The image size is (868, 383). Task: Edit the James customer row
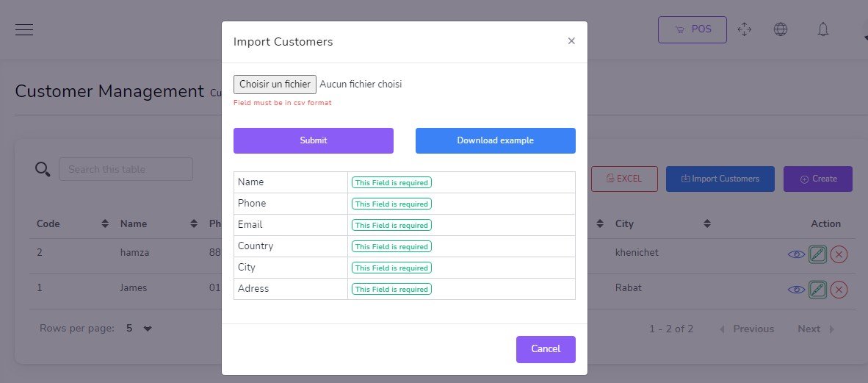[817, 290]
